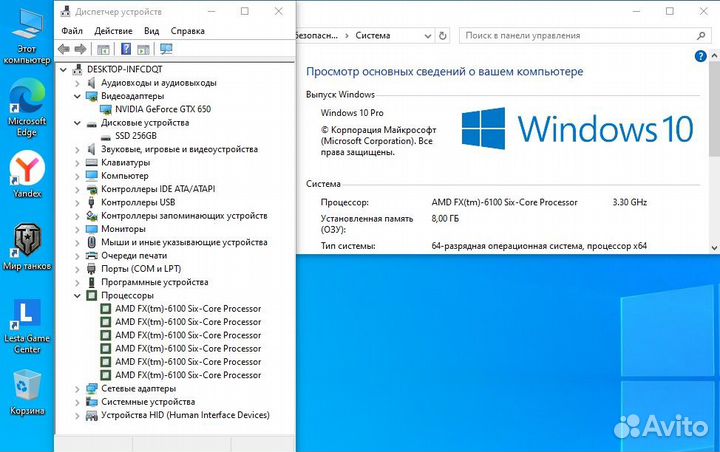Click scroll-up arrow in System window
Image resolution: width=720 pixels, height=452 pixels.
(x=714, y=56)
